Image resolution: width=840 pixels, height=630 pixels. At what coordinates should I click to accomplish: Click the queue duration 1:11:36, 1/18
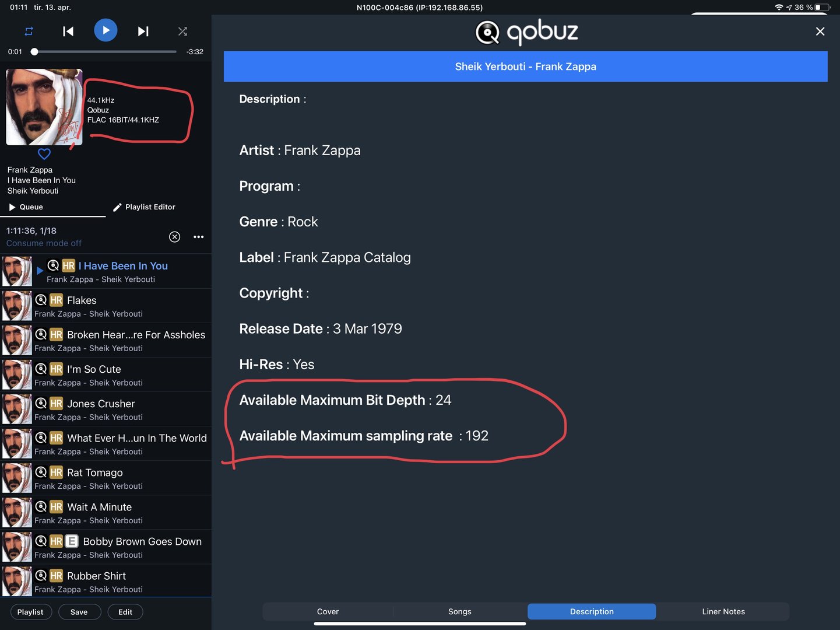pos(31,231)
